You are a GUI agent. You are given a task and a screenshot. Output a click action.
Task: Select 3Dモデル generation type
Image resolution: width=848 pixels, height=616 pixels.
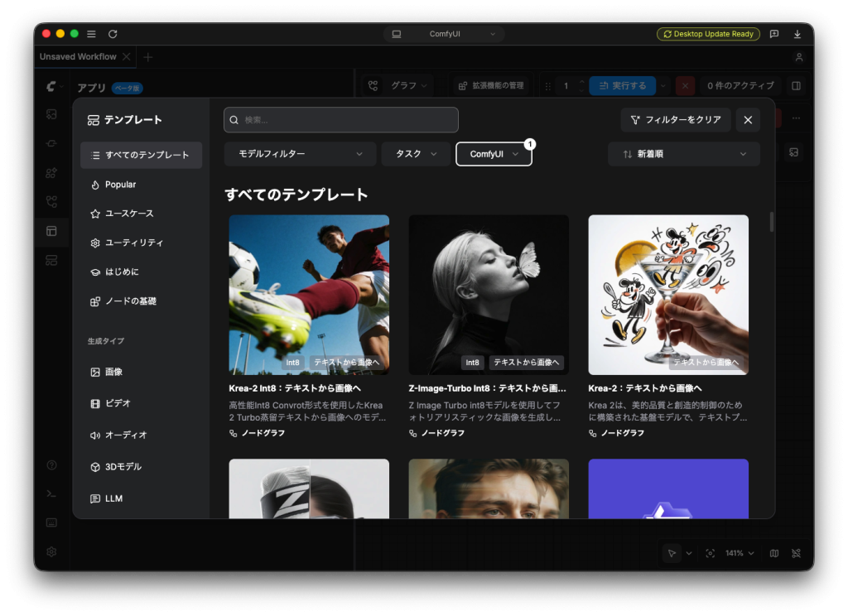click(x=141, y=467)
